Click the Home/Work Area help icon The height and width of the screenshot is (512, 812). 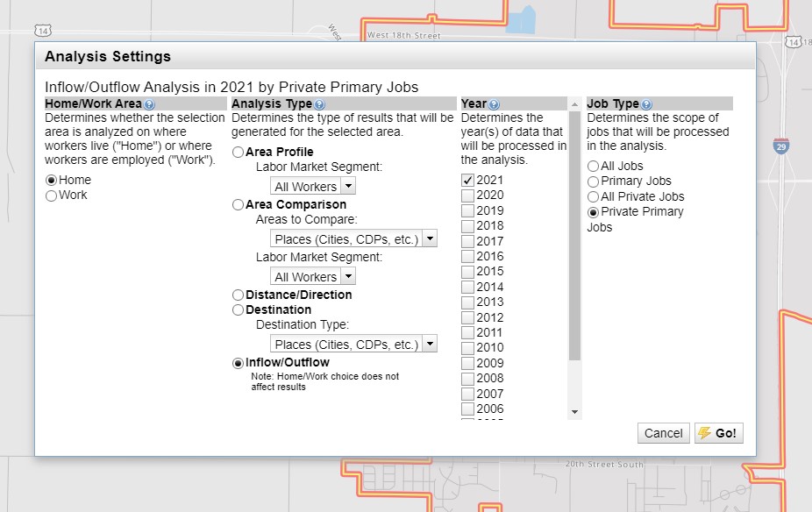pos(149,104)
